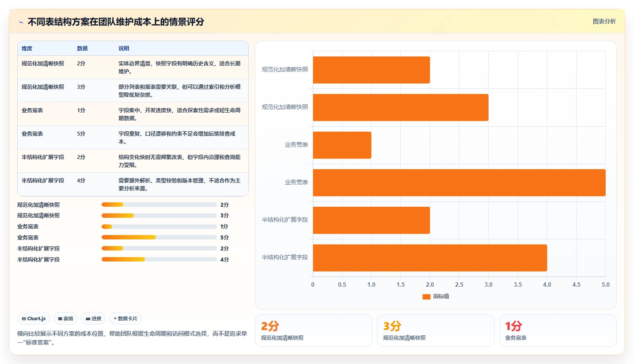Click the progress bar showing 4分
634x364 pixels.
pos(159,260)
